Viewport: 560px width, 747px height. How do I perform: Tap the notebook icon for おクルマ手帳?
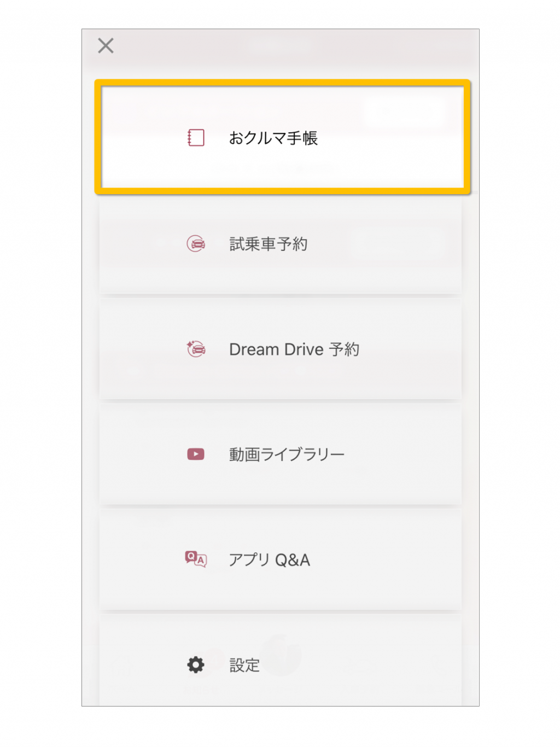click(196, 138)
